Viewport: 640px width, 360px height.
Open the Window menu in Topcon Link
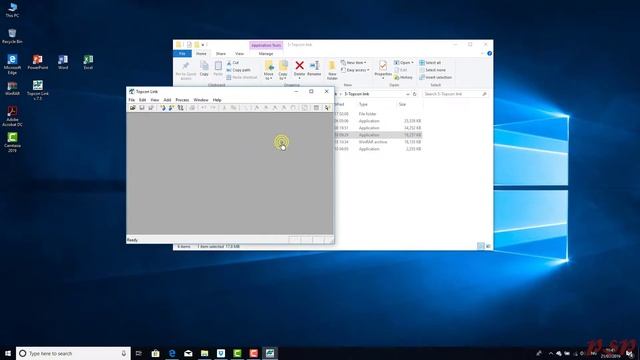pyautogui.click(x=201, y=100)
